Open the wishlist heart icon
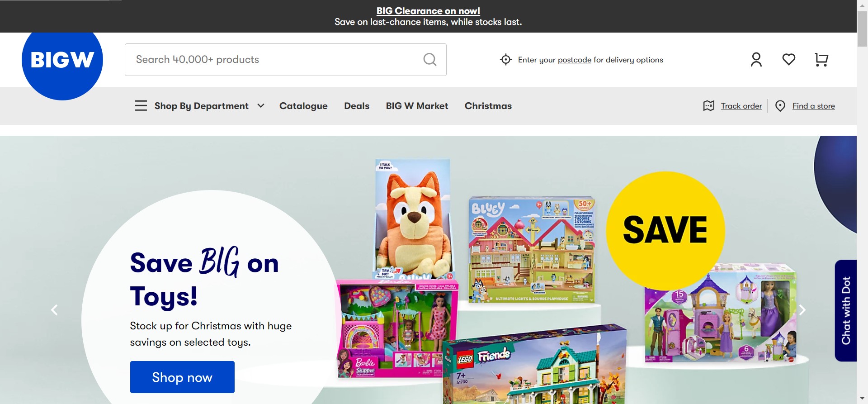 (789, 59)
